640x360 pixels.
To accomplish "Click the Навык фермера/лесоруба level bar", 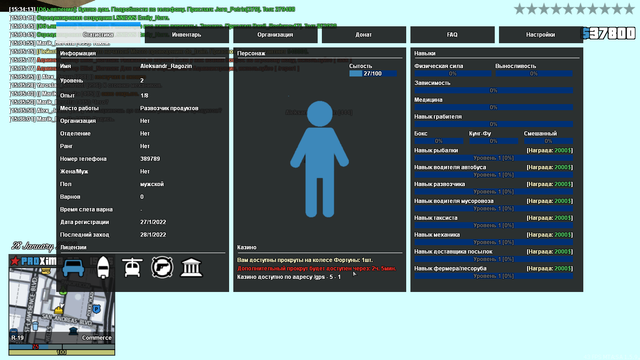I will [x=493, y=276].
